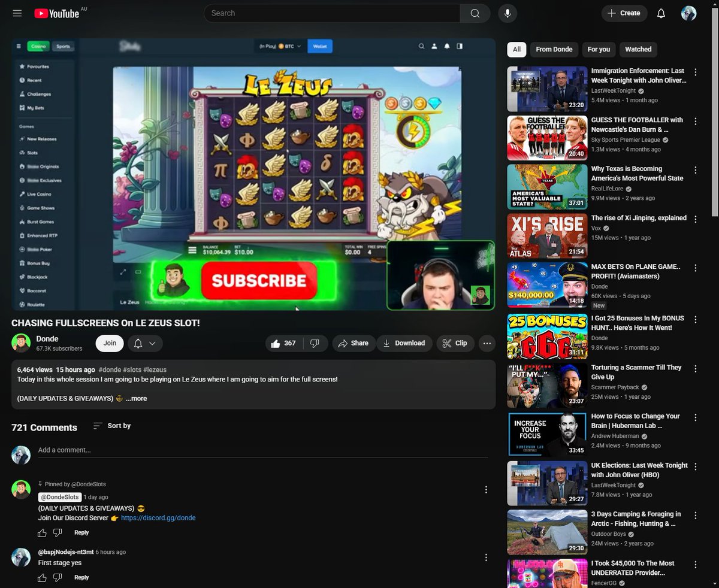Open options for GUESS THE FOOTBALLER video
Viewport: 719px width, 588px height.
[696, 121]
